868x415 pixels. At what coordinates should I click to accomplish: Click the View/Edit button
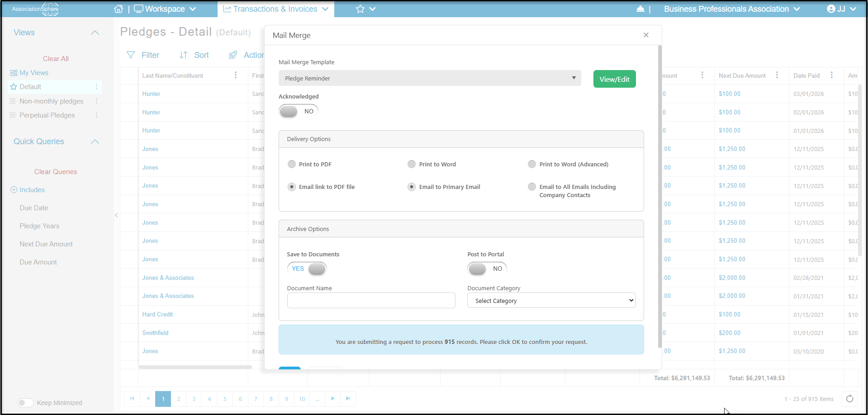point(614,79)
